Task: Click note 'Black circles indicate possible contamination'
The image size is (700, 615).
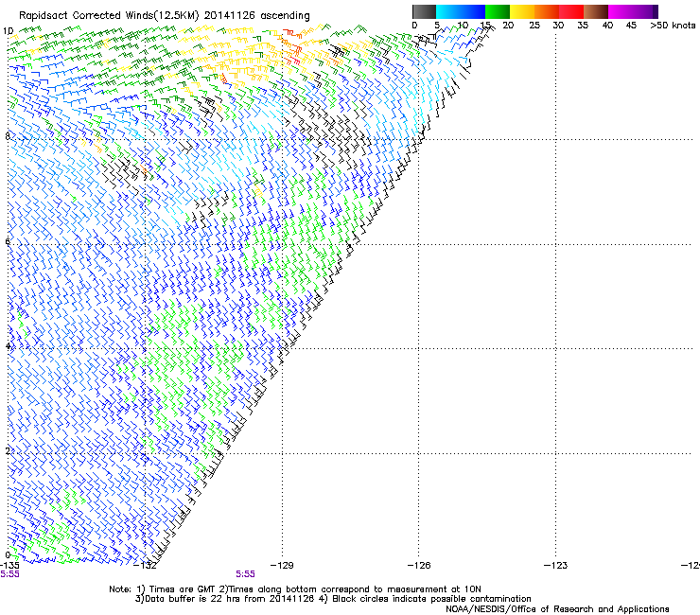Action: pyautogui.click(x=431, y=599)
